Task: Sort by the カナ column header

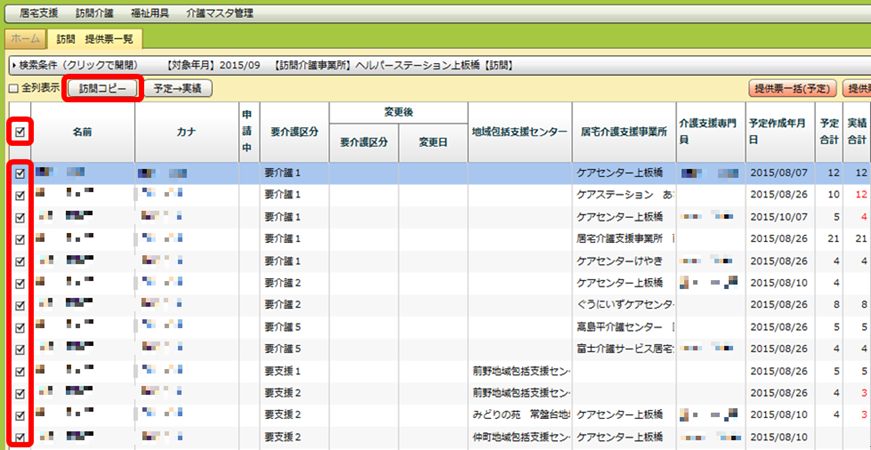Action: click(184, 131)
